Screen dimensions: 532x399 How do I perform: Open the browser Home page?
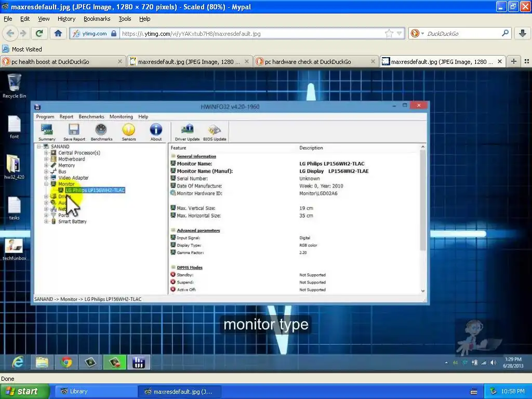coord(58,33)
